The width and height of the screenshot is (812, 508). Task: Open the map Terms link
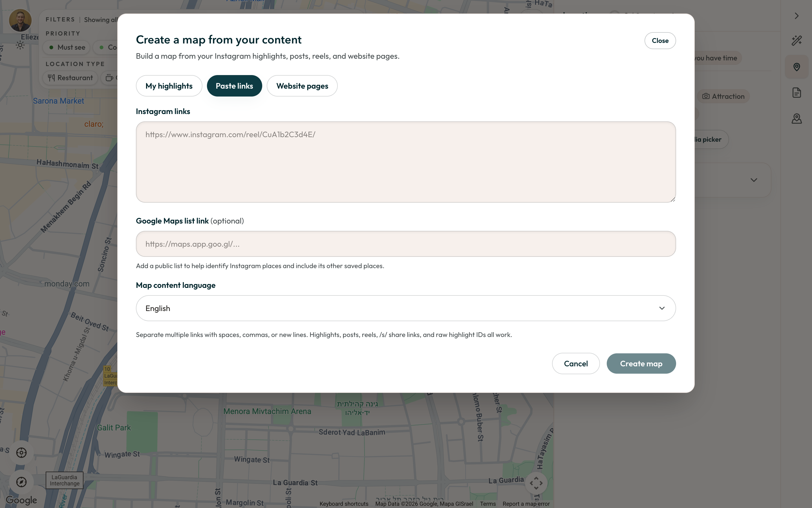coord(487,504)
